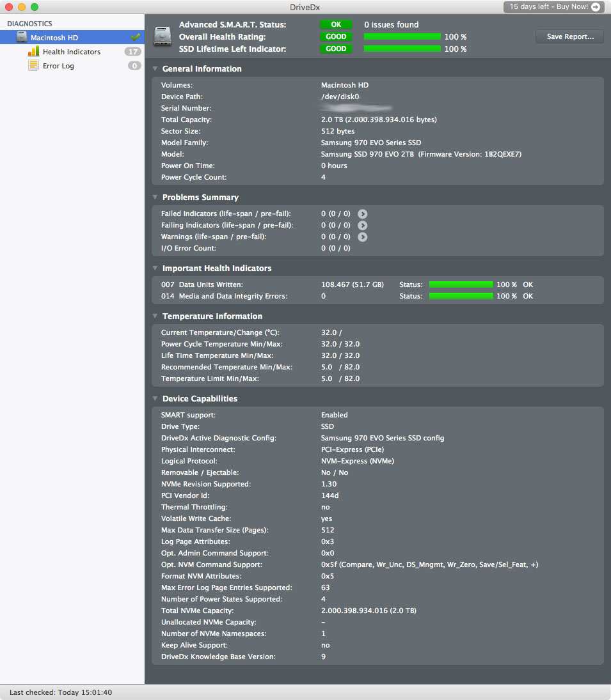Click the OK badge for S.M.A.R.T. Status
Viewport: 611px width, 700px height.
coord(336,24)
